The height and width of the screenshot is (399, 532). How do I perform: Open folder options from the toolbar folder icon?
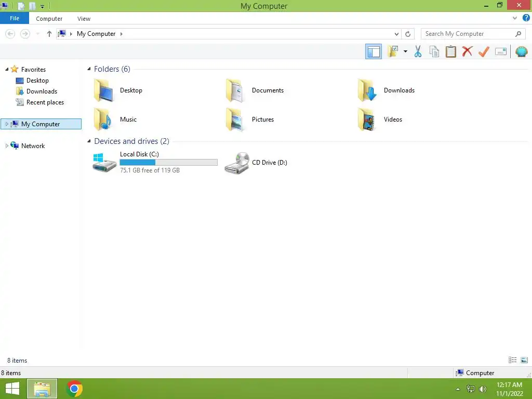(393, 51)
